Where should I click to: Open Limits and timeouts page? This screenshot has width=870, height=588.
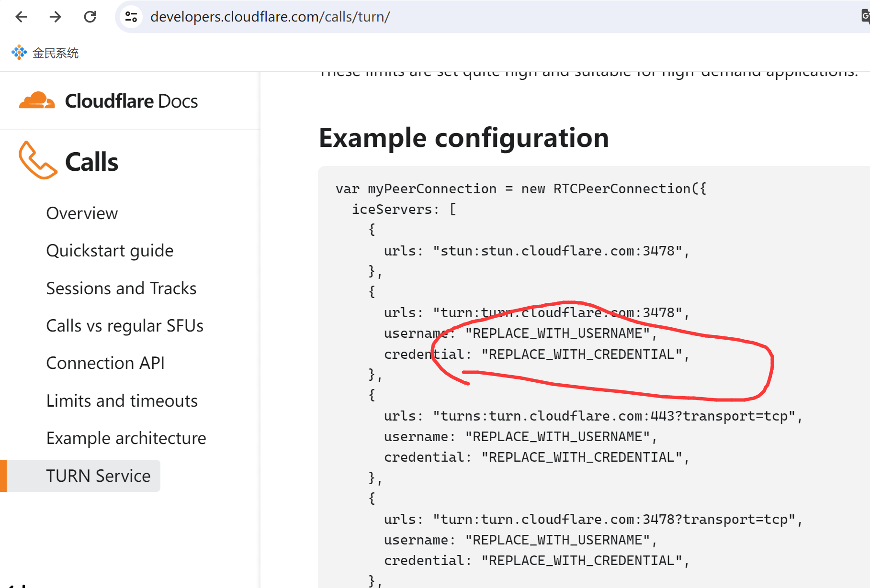[122, 401]
